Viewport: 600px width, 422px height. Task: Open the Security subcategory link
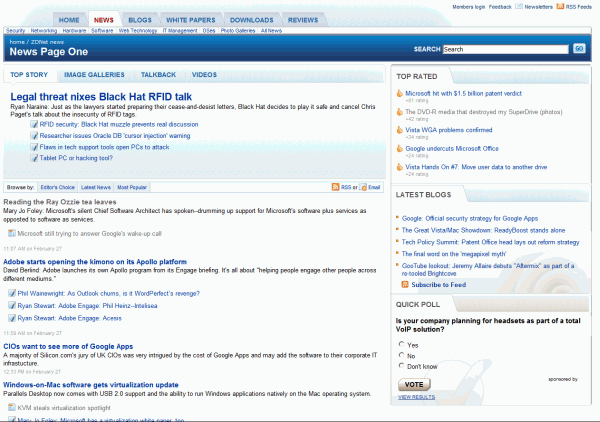click(x=15, y=31)
